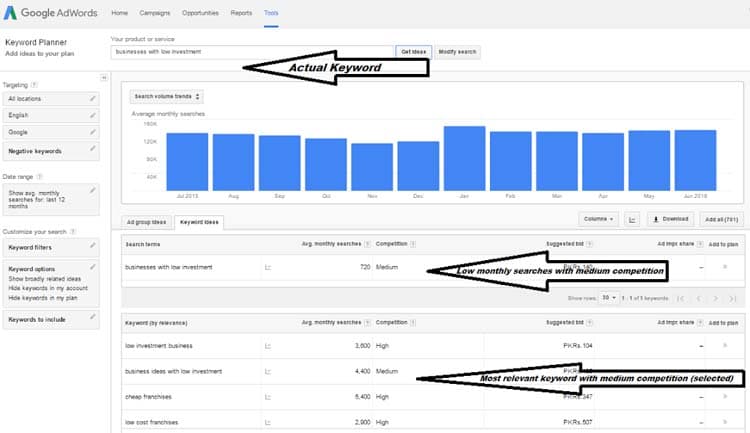Edit the Google network pencil icon
This screenshot has height=433, width=750.
[93, 132]
